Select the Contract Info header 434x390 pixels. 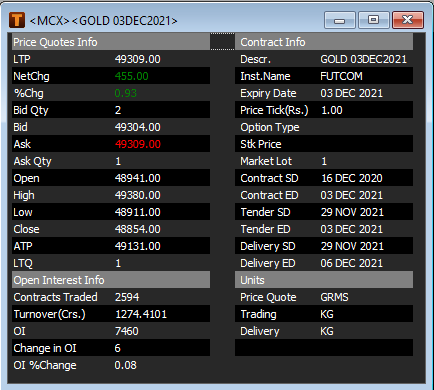pos(324,42)
